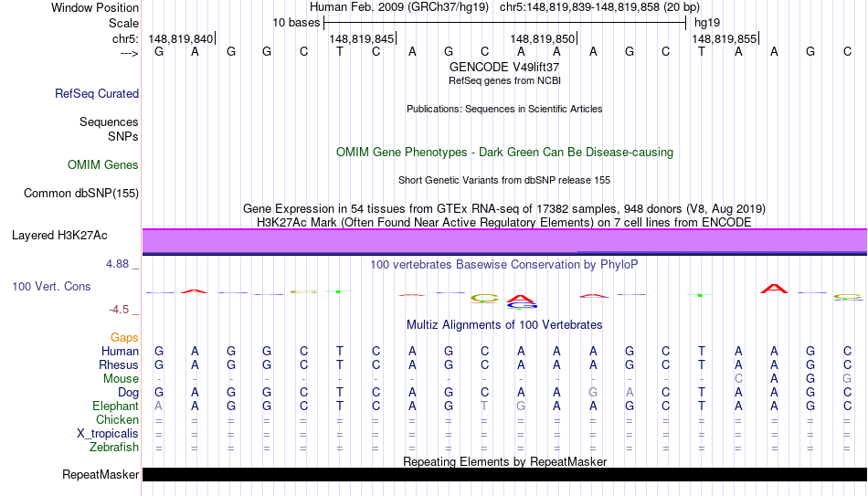Click the Sequences track label
The height and width of the screenshot is (496, 868).
[x=109, y=121]
